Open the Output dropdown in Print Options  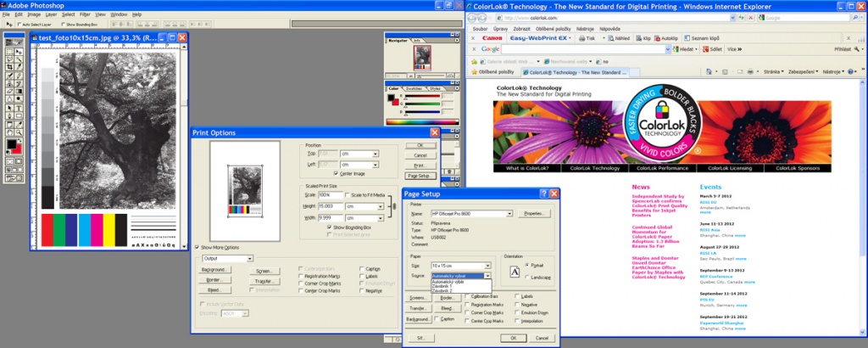(250, 258)
